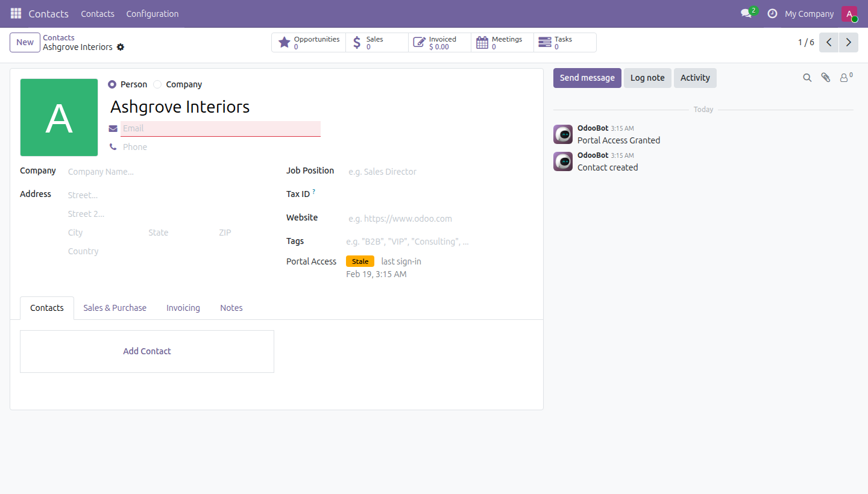The height and width of the screenshot is (494, 868).
Task: Click the Stale portal access badge
Action: coord(360,261)
